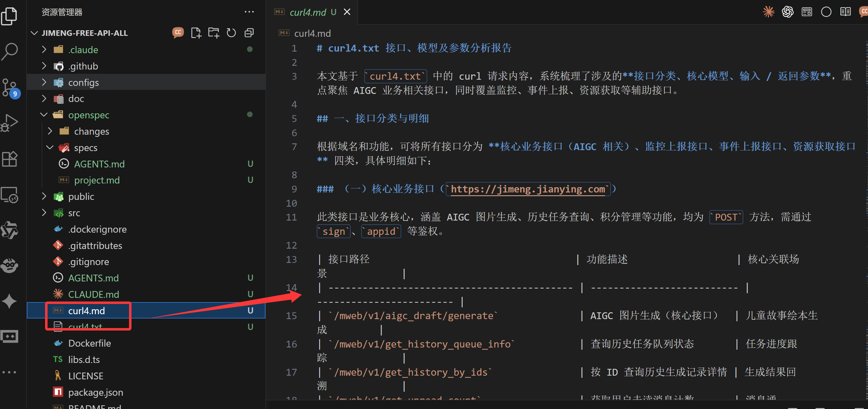Open the Run and Debug panel

click(10, 123)
